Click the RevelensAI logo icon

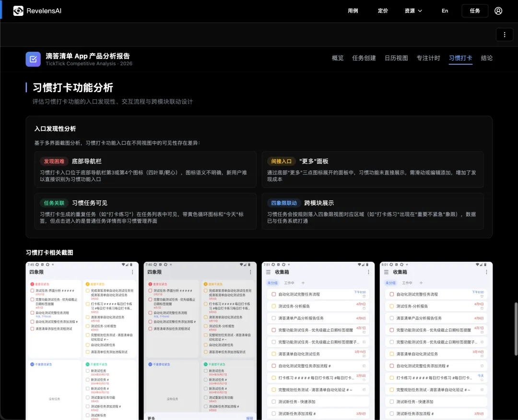18,11
